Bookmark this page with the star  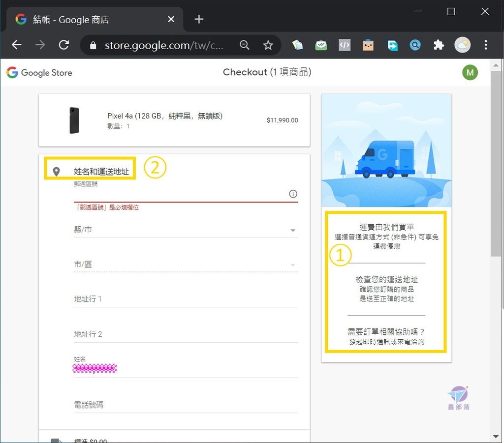[x=268, y=45]
